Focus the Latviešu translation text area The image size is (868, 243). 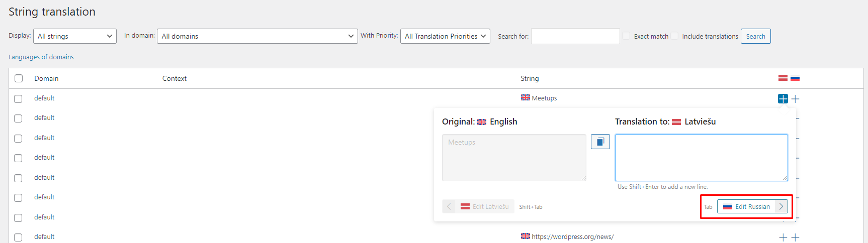coord(701,157)
